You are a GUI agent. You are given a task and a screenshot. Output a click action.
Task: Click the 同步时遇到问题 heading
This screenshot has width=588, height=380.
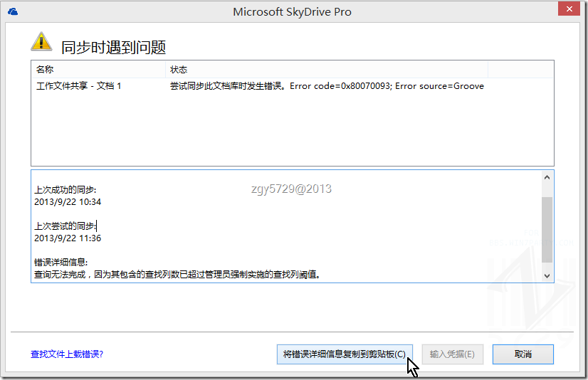(x=114, y=48)
